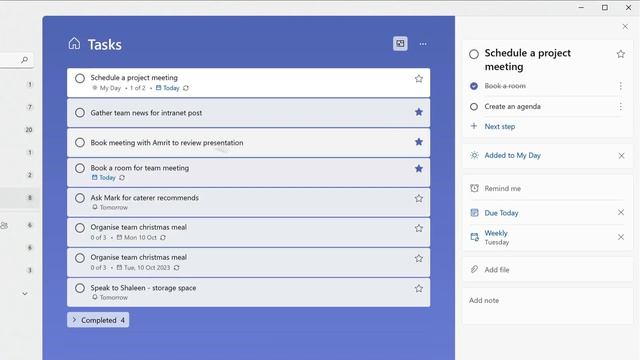The width and height of the screenshot is (640, 360).
Task: Minimize the To Do window
Action: tap(581, 7)
